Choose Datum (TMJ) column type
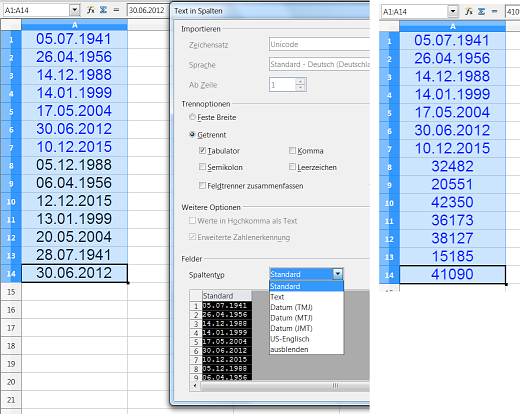This screenshot has height=414, width=520. [306, 307]
